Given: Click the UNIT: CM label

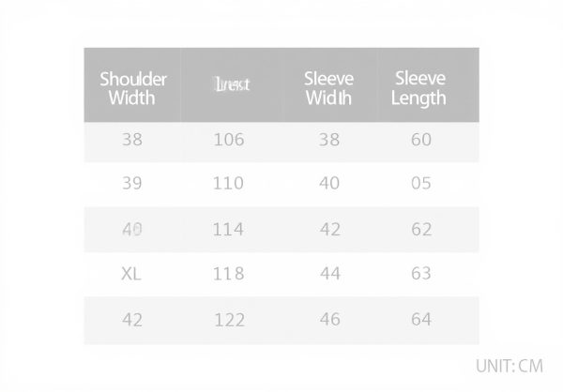Looking at the screenshot, I should pyautogui.click(x=510, y=367).
